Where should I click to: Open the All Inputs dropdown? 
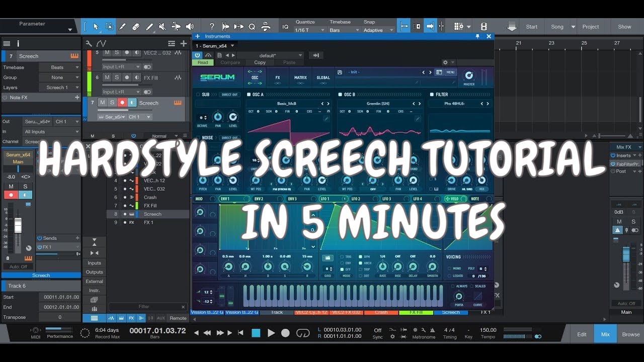52,132
